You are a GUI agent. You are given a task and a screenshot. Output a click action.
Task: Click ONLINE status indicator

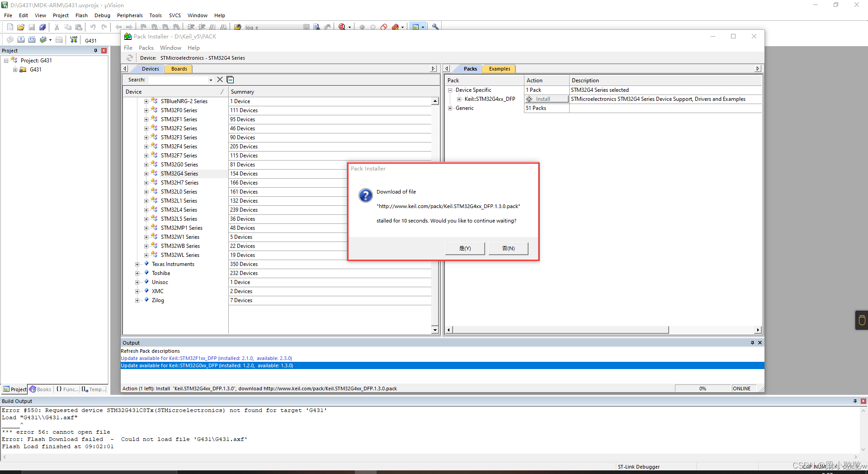coord(742,389)
